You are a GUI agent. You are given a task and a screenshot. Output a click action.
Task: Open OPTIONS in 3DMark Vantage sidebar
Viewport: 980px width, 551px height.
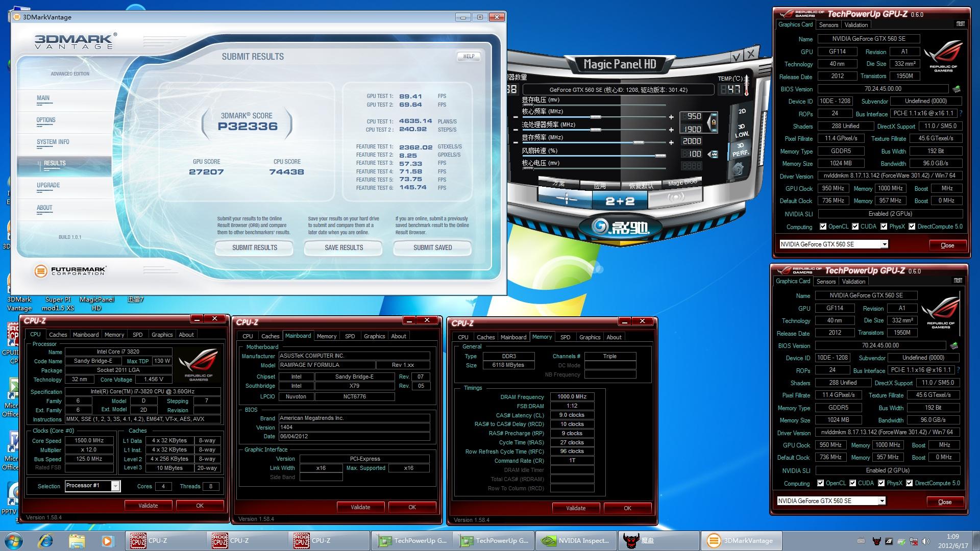coord(46,120)
